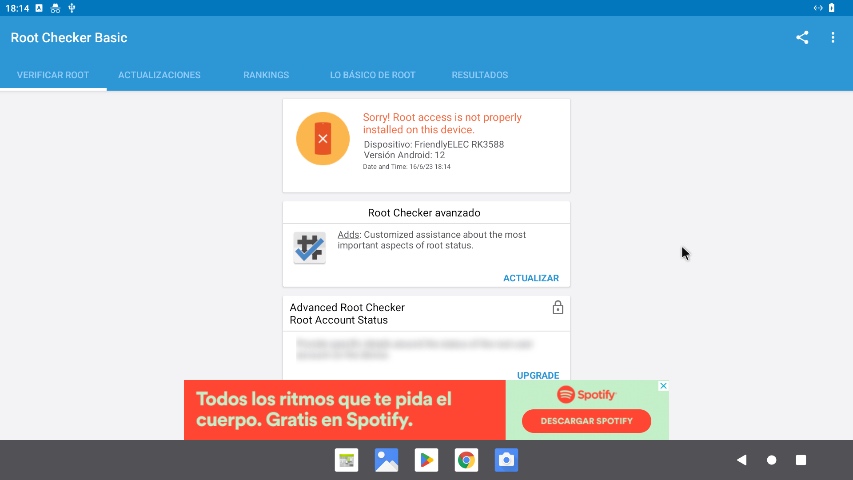Viewport: 853px width, 480px height.
Task: Switch to the Resultados tab
Action: [480, 75]
